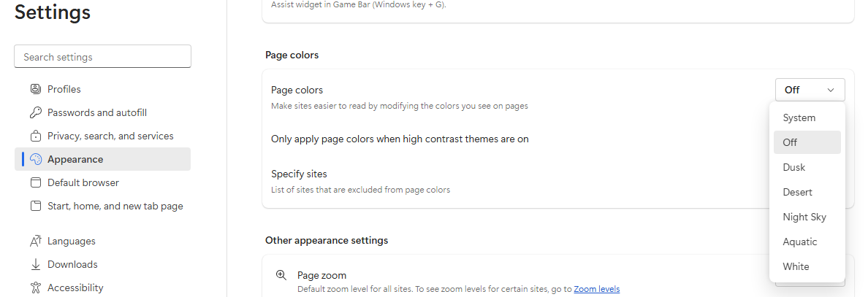The image size is (868, 297).
Task: Collapse the Page colors Off dropdown
Action: (810, 90)
